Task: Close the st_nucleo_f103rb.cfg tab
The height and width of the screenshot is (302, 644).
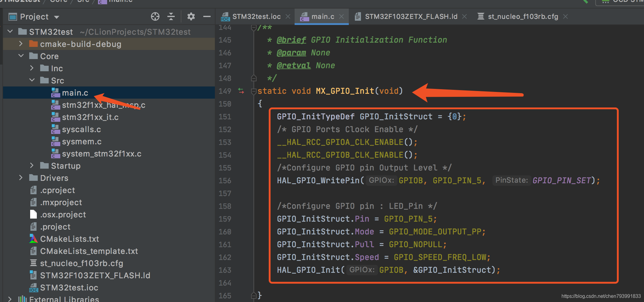Action: (565, 16)
